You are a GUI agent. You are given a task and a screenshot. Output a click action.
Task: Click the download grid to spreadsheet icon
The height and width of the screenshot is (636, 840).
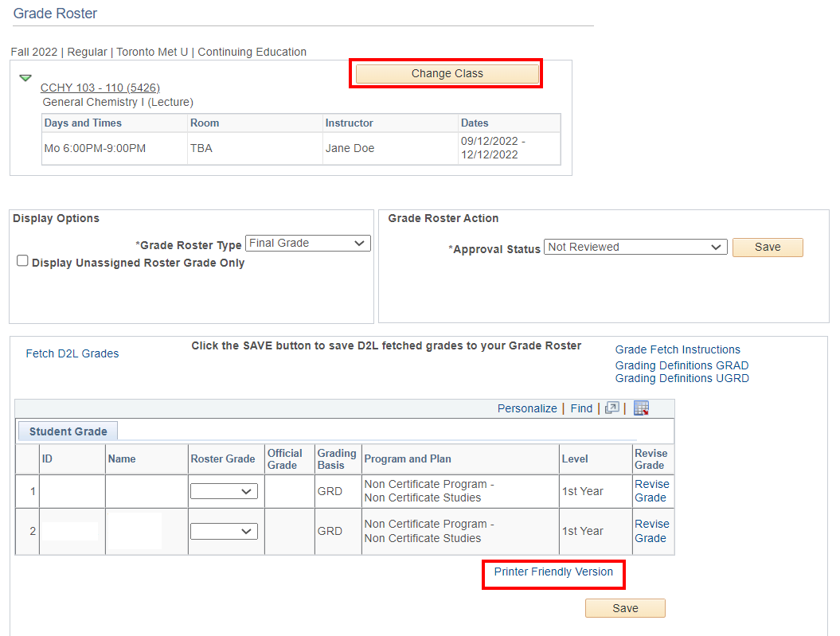(641, 408)
